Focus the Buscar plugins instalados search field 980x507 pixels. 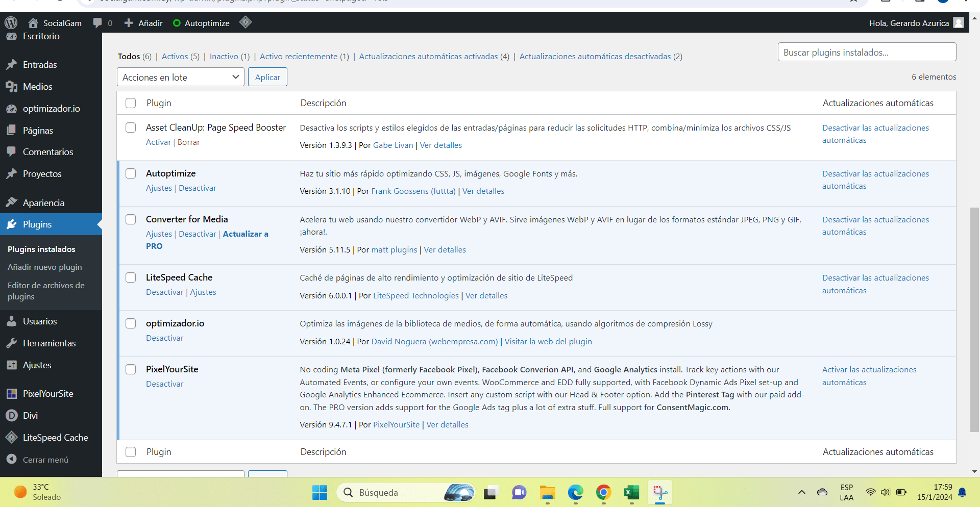click(x=867, y=52)
